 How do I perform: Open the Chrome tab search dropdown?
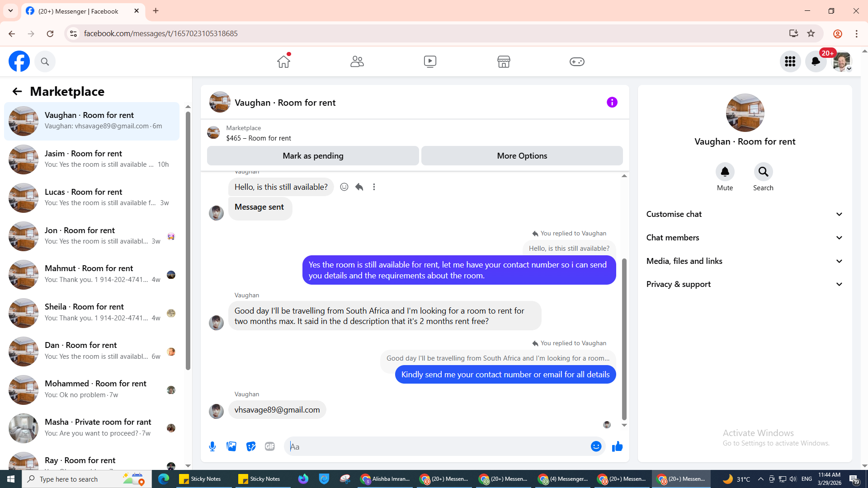(10, 11)
